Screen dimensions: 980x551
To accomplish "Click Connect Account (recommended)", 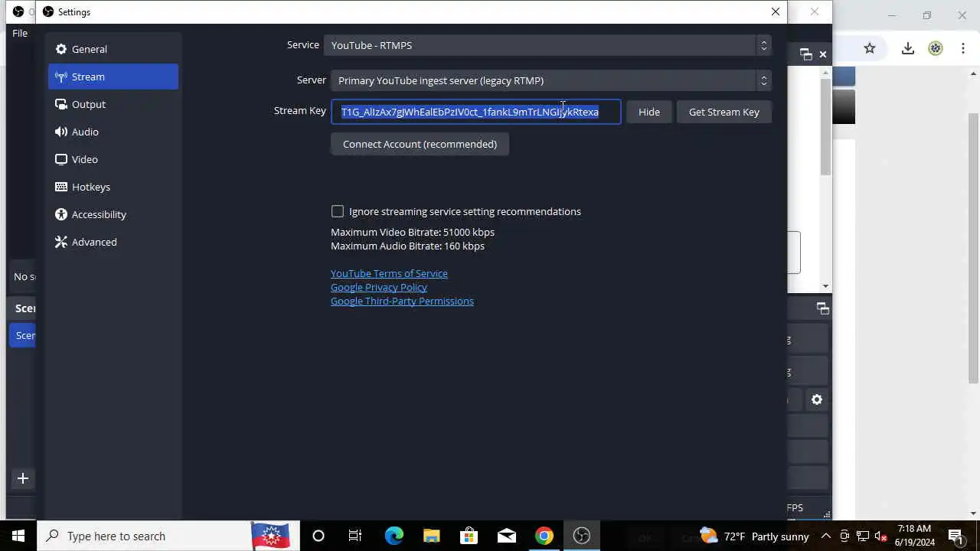I will click(420, 144).
